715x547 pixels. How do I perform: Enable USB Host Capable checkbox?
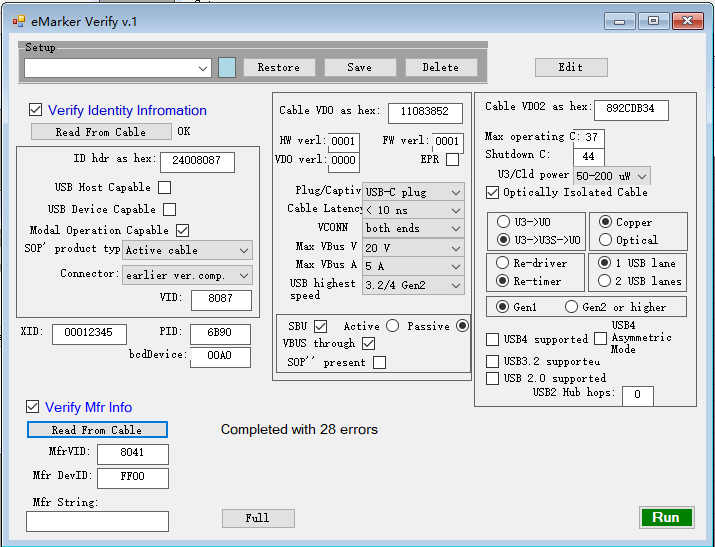[x=164, y=187]
